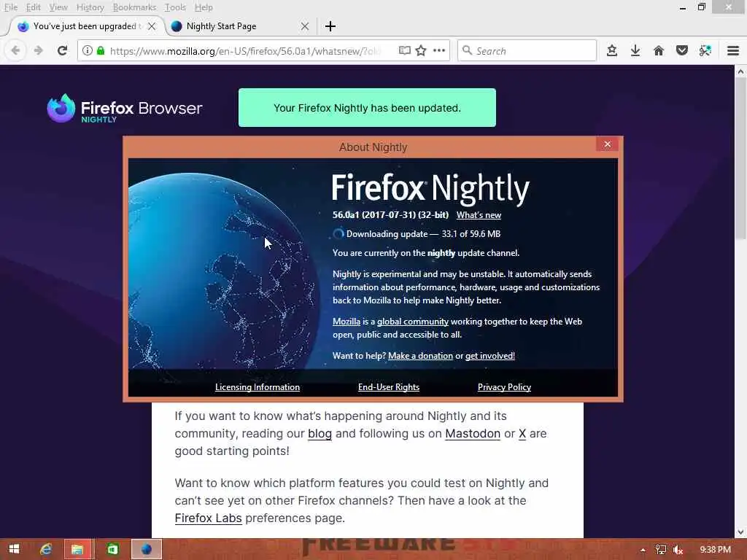Image resolution: width=747 pixels, height=560 pixels.
Task: Click the Make a donation link
Action: [x=420, y=356]
